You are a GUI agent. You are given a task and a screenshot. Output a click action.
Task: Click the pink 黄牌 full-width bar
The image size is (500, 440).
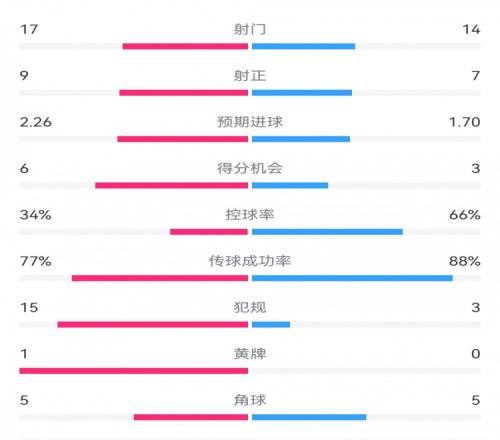(134, 371)
